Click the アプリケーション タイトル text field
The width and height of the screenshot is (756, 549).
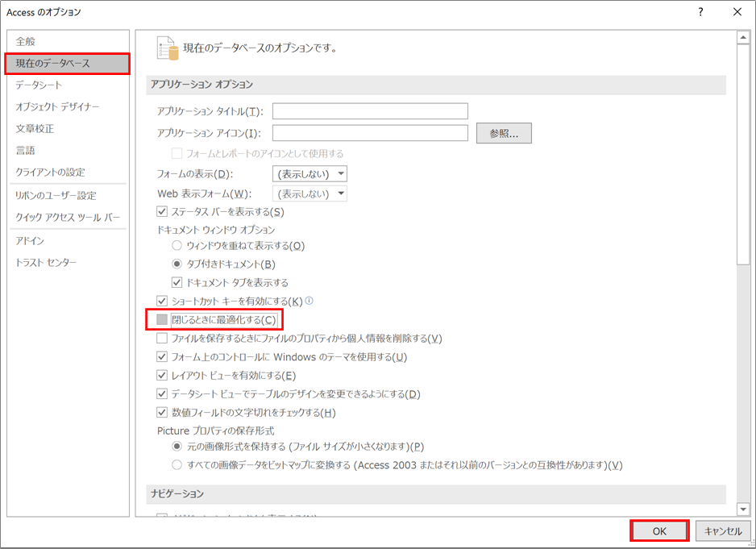(x=370, y=111)
